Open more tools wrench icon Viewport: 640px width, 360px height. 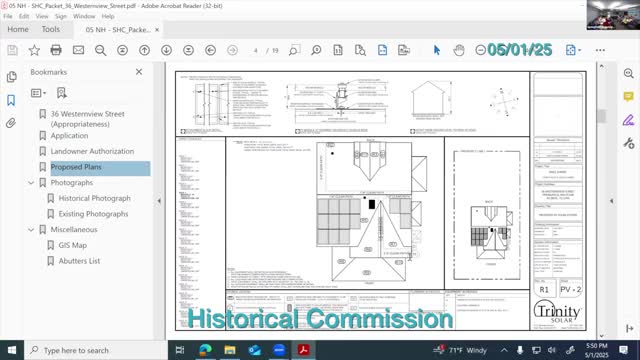(629, 143)
